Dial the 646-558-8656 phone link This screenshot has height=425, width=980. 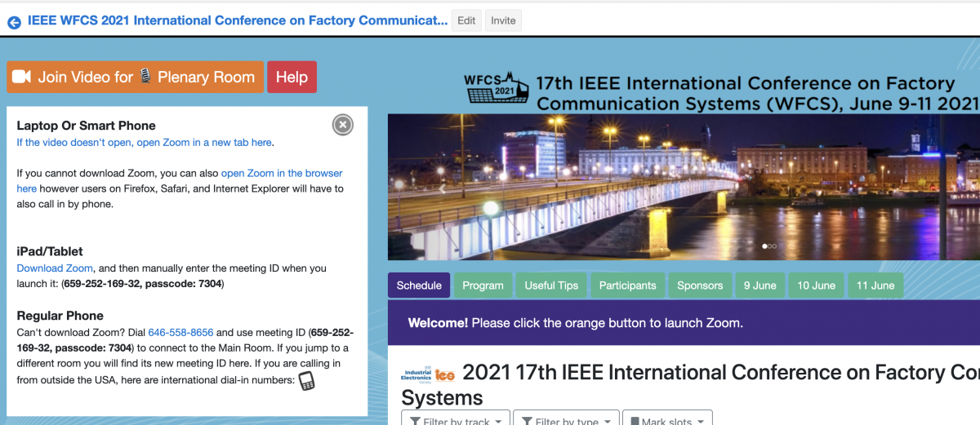(x=180, y=333)
